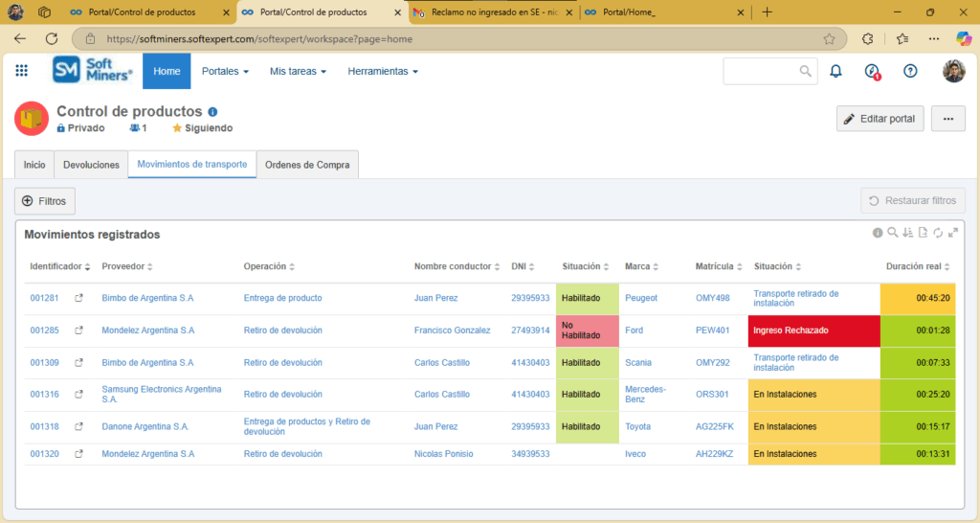Expand the Portales dropdown menu
Screen dimensions: 980x523
click(x=225, y=72)
